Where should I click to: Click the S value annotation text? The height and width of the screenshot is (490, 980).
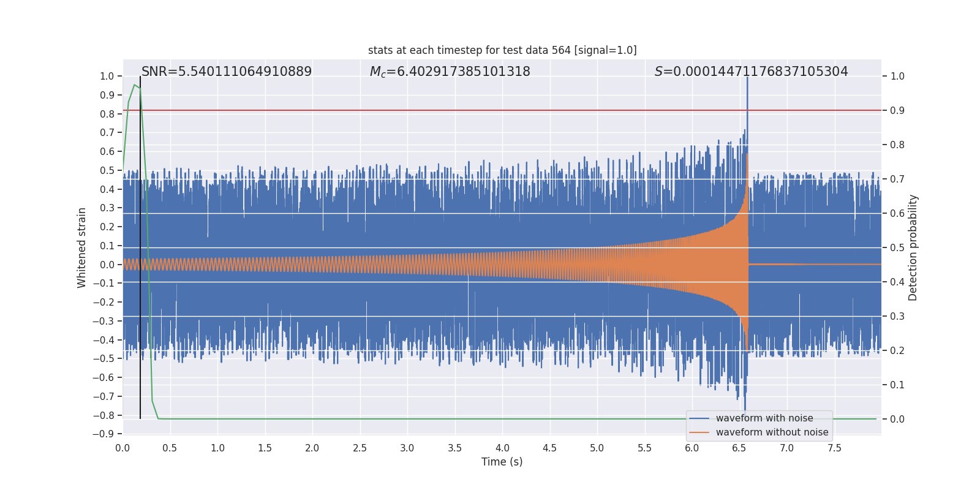(751, 72)
